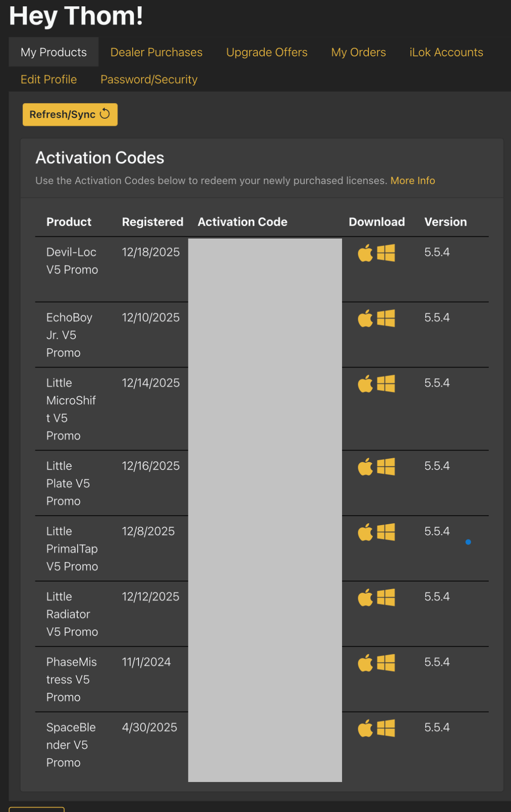511x812 pixels.
Task: Download Mac installer for Devil-Loc V5 Promo
Action: point(365,253)
